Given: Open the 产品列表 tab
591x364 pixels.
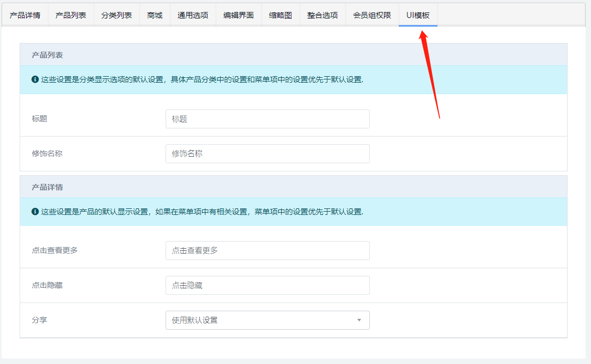Looking at the screenshot, I should [x=71, y=15].
